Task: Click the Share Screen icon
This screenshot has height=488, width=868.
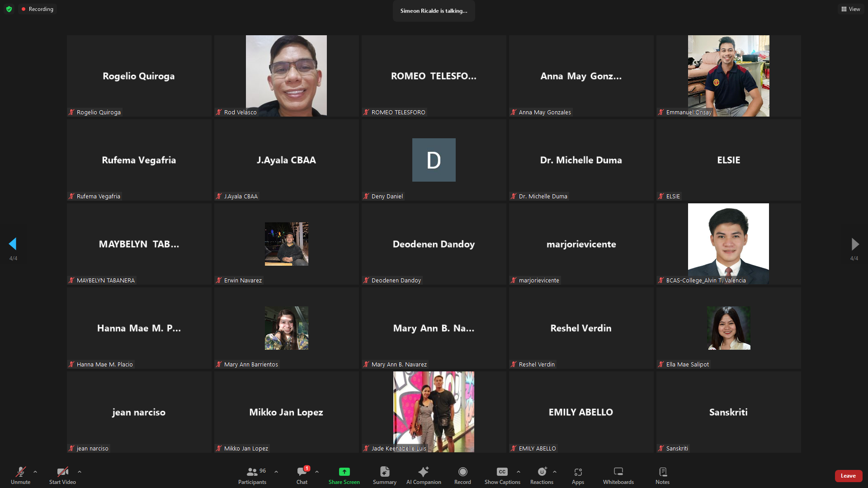Action: tap(344, 472)
